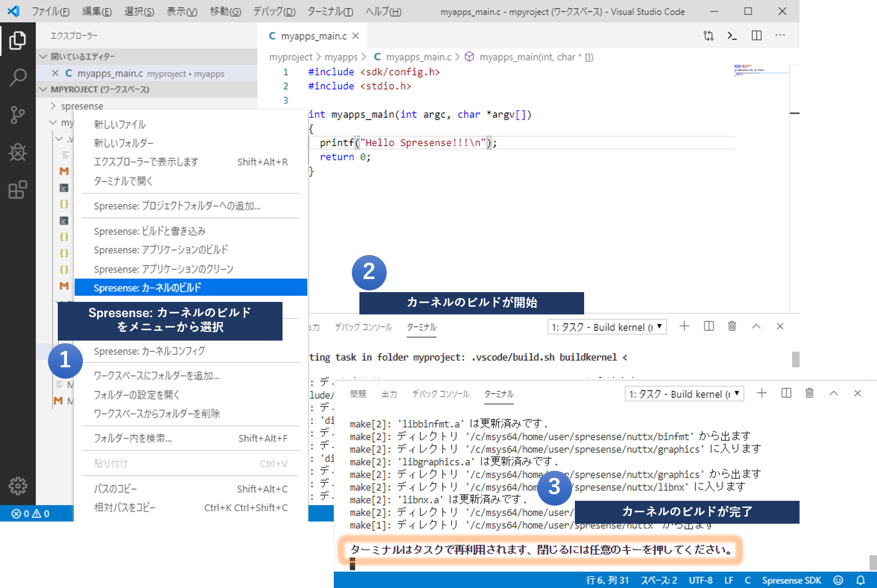This screenshot has height=588, width=877.
Task: Expand the spresense folder in explorer
Action: pyautogui.click(x=53, y=106)
